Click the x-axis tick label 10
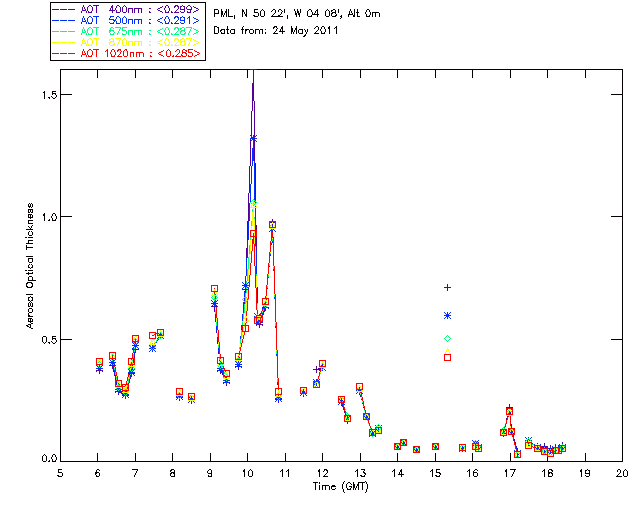Viewport: 640px width, 512px height. (247, 473)
